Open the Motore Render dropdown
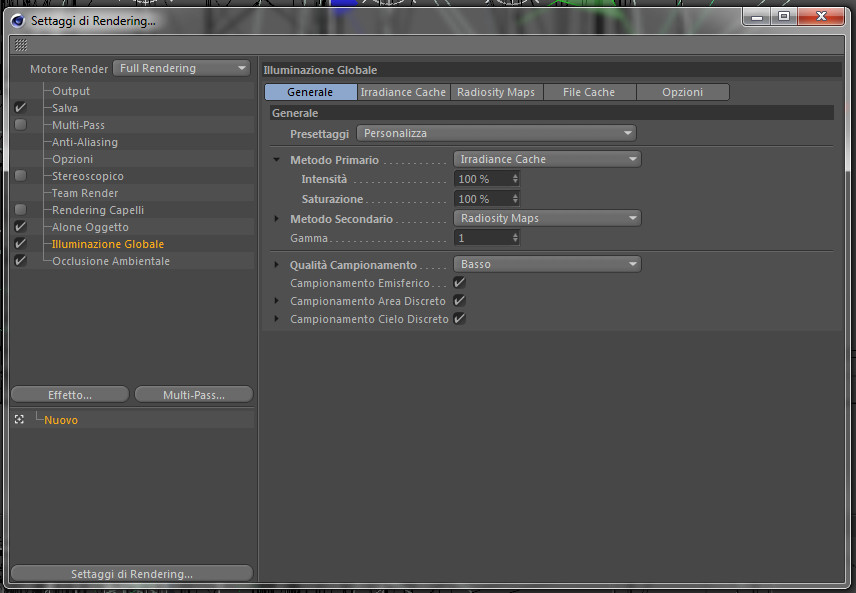Image resolution: width=856 pixels, height=593 pixels. coord(181,68)
